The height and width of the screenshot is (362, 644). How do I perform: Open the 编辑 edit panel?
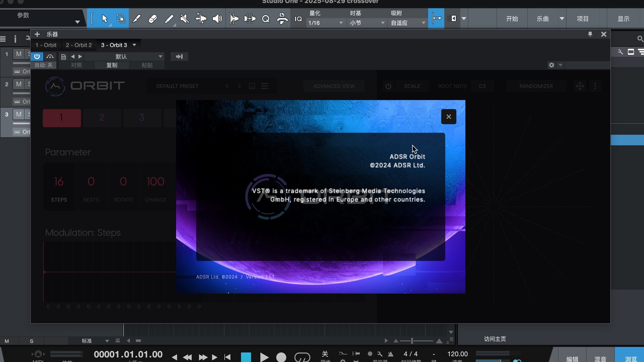(572, 358)
